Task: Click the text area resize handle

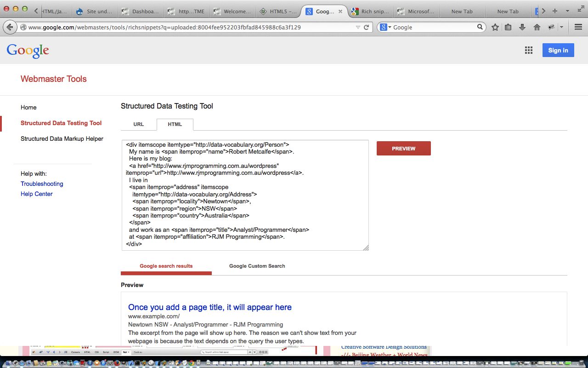Action: (366, 247)
